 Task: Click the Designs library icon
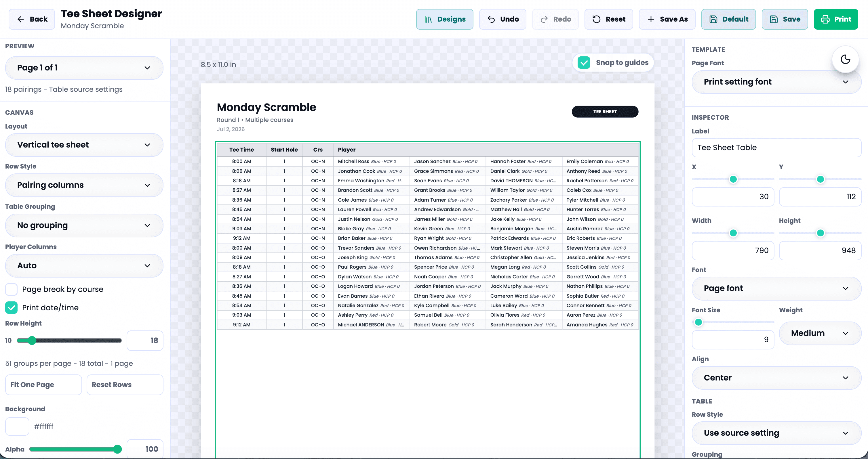(428, 19)
